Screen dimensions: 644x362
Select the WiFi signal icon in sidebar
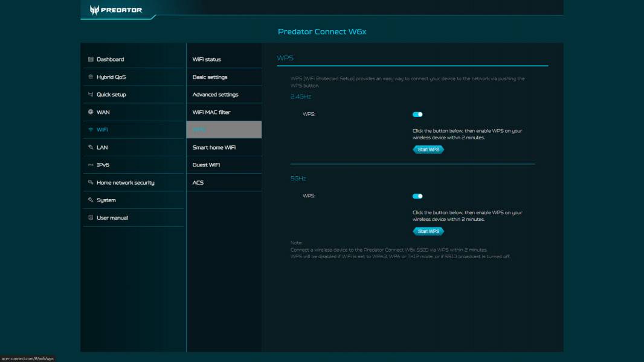(x=92, y=129)
